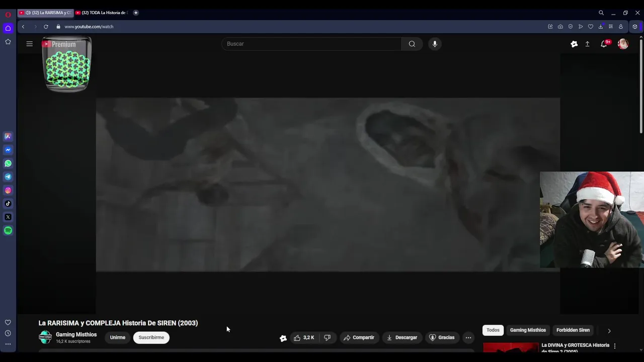This screenshot has height=362, width=644.
Task: Open YouTube notifications bell
Action: [x=604, y=44]
